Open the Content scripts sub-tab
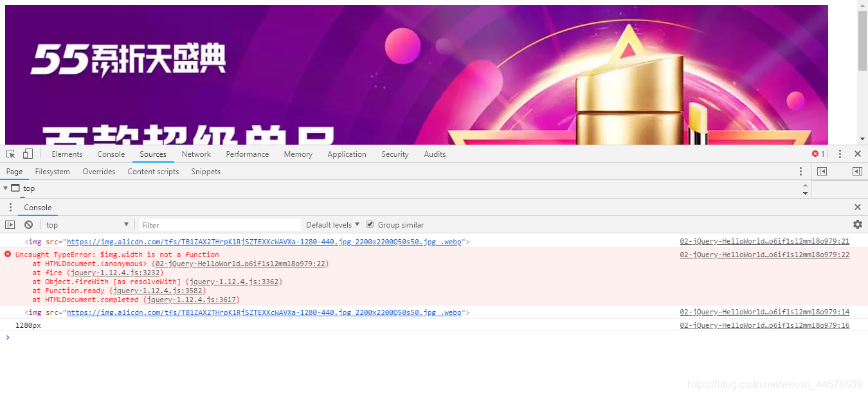868x396 pixels. [153, 172]
